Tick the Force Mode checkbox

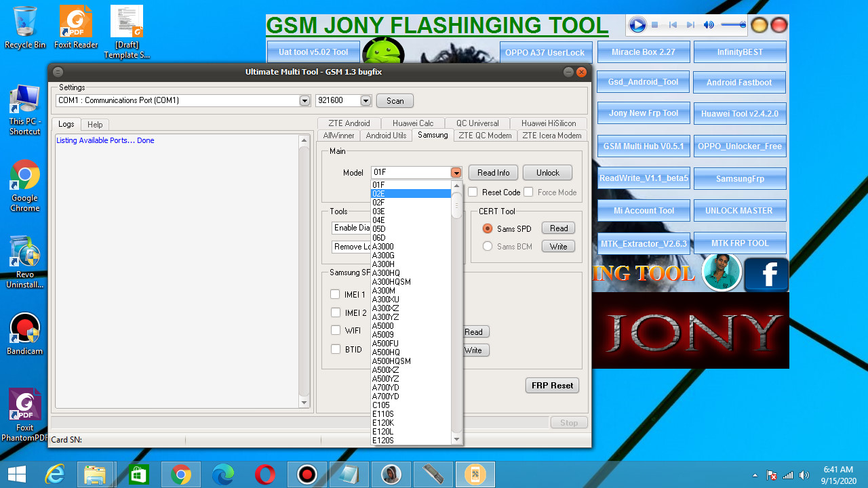click(x=528, y=192)
